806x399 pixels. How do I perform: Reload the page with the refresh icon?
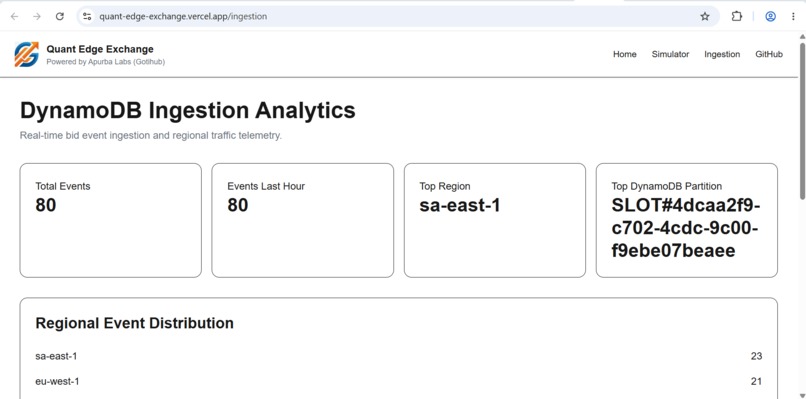coord(60,16)
